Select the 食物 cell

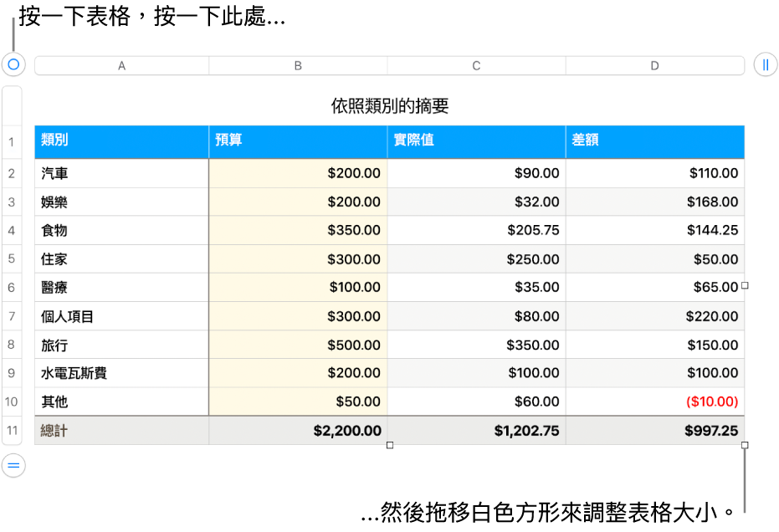pyautogui.click(x=121, y=230)
